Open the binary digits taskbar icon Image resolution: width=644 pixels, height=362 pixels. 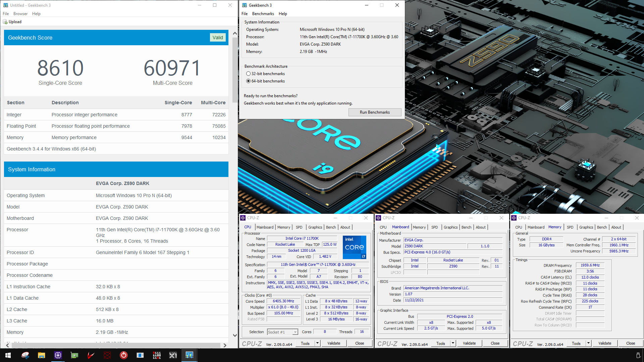click(x=157, y=355)
